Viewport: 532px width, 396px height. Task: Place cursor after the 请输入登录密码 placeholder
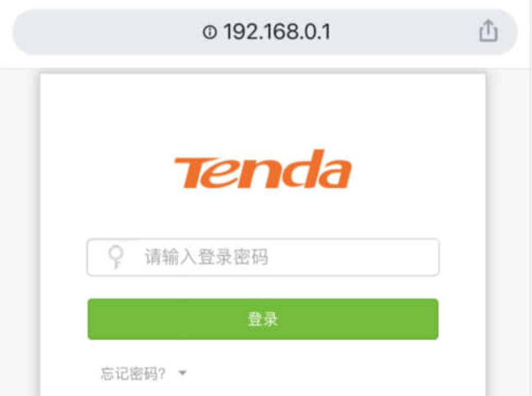coord(353,257)
